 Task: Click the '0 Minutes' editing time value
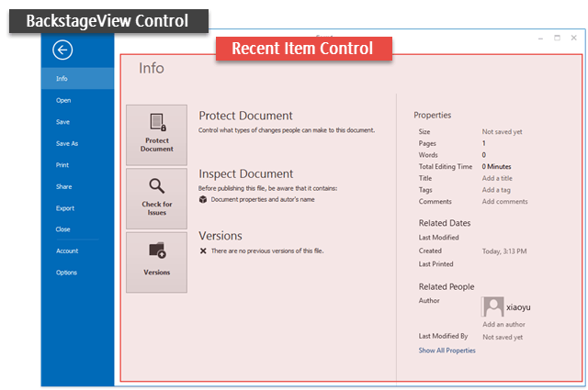pyautogui.click(x=496, y=167)
